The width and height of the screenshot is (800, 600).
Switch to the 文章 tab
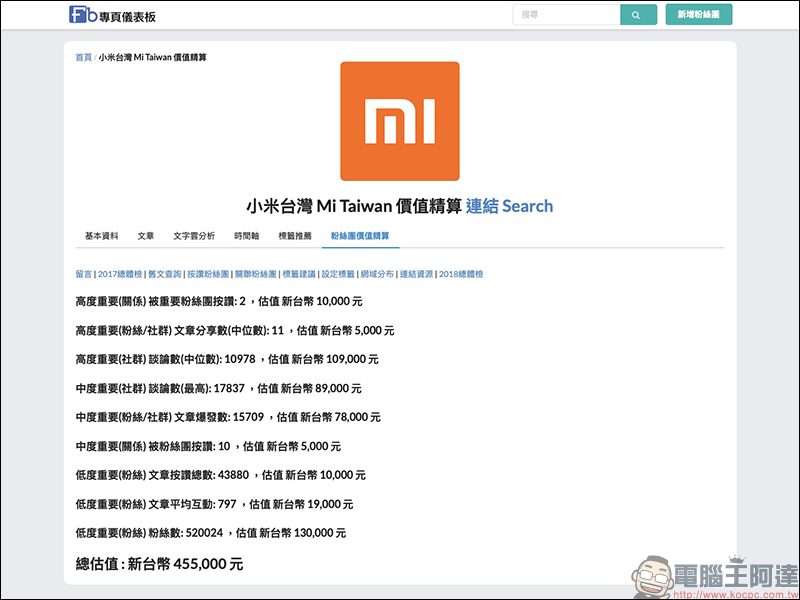(x=145, y=236)
